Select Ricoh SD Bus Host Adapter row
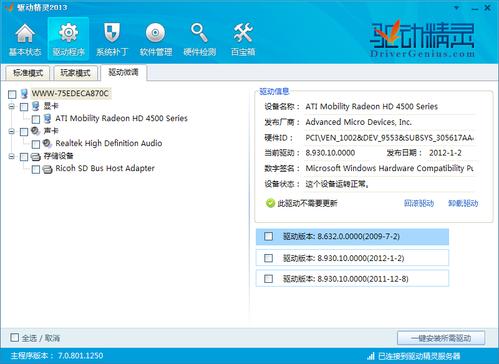This screenshot has width=499, height=364. 105,168
